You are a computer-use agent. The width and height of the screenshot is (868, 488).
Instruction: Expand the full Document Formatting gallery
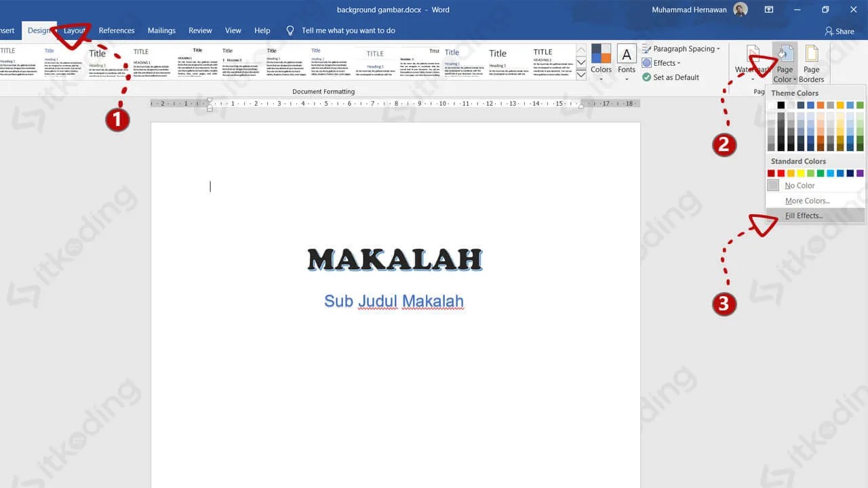click(581, 75)
